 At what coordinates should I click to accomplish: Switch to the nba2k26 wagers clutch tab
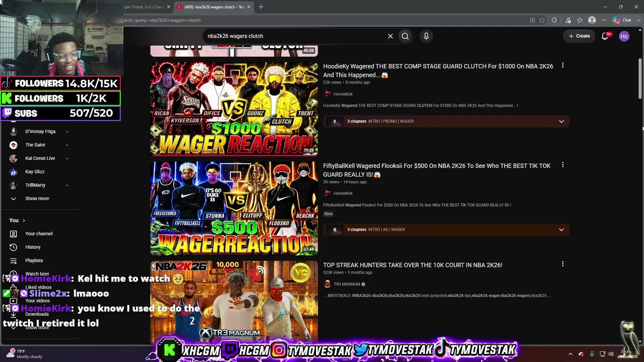[214, 7]
